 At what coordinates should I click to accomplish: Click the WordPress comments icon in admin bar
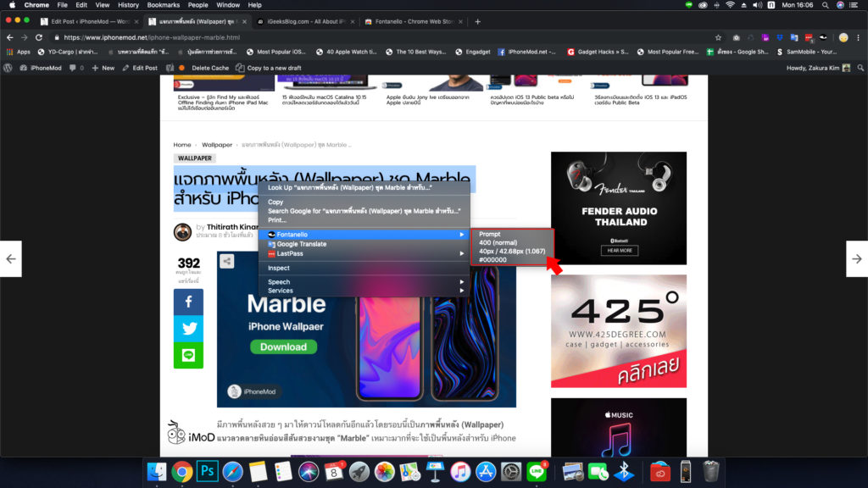click(x=72, y=68)
